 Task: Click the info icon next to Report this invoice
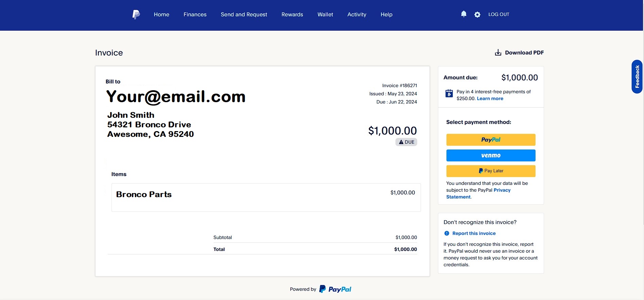(447, 233)
